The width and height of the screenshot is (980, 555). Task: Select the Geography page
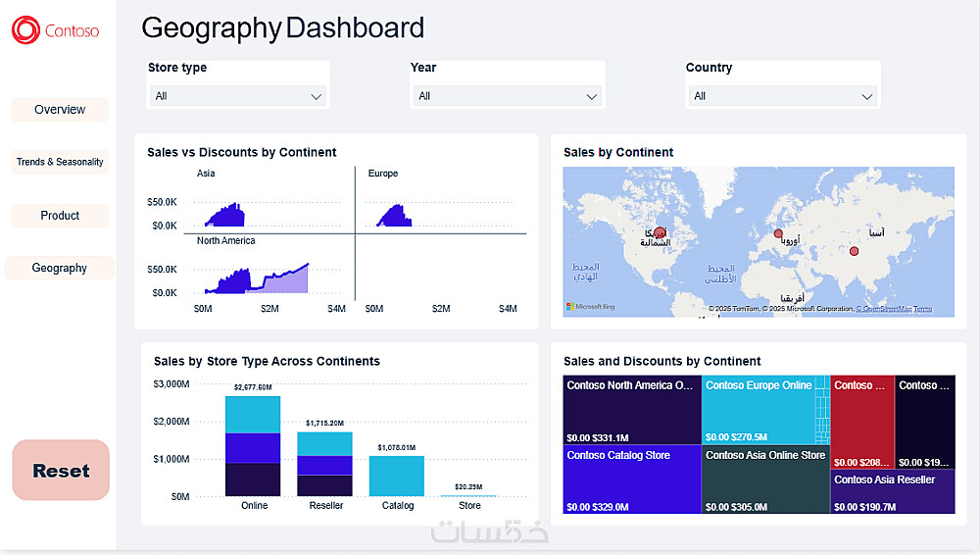[60, 268]
